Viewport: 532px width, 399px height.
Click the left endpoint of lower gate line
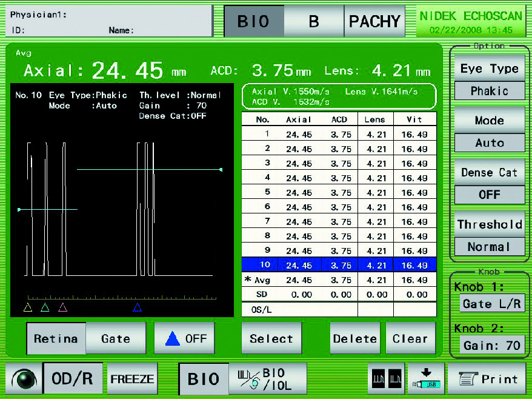pos(19,210)
